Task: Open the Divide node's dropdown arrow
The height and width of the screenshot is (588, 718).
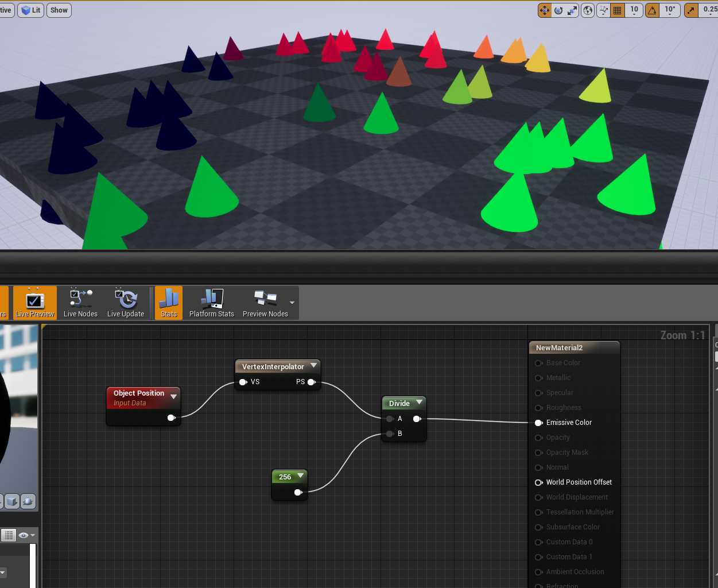Action: [419, 403]
